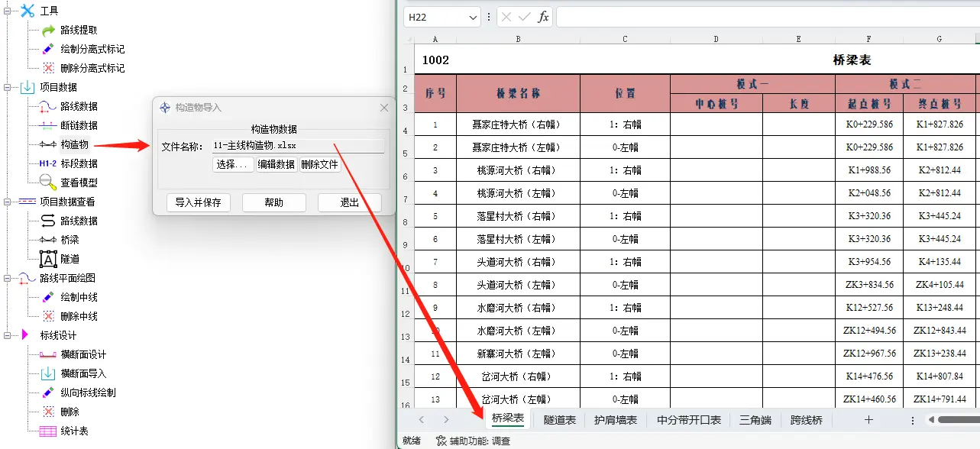The image size is (980, 449).
Task: Add a new sheet with plus button
Action: (868, 420)
